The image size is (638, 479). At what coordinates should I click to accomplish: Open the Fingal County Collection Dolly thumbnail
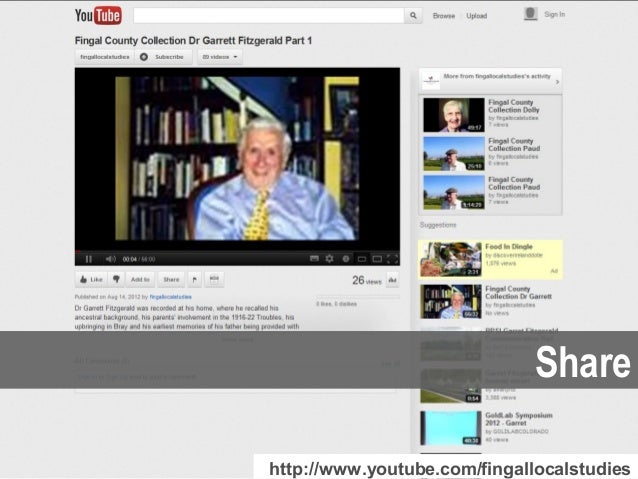coord(454,115)
